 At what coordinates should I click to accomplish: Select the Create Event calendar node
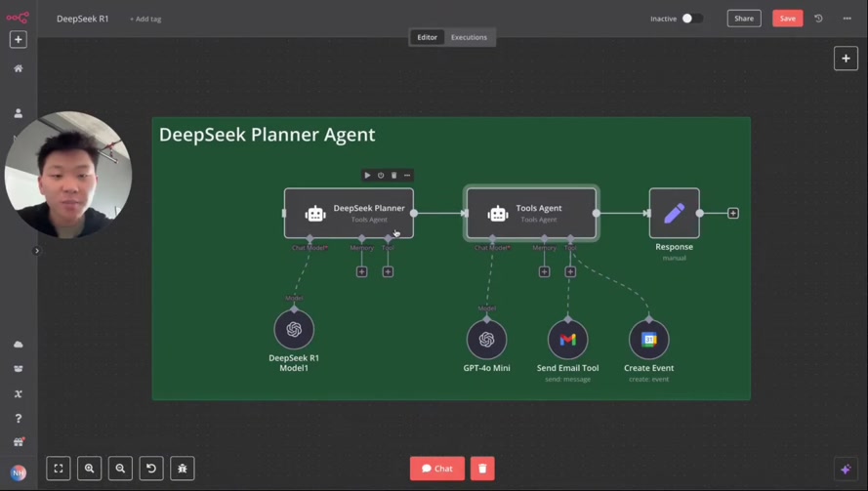648,340
